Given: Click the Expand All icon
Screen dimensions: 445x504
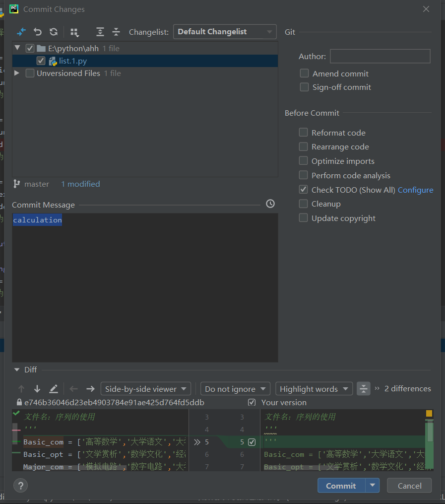Looking at the screenshot, I should tap(100, 32).
